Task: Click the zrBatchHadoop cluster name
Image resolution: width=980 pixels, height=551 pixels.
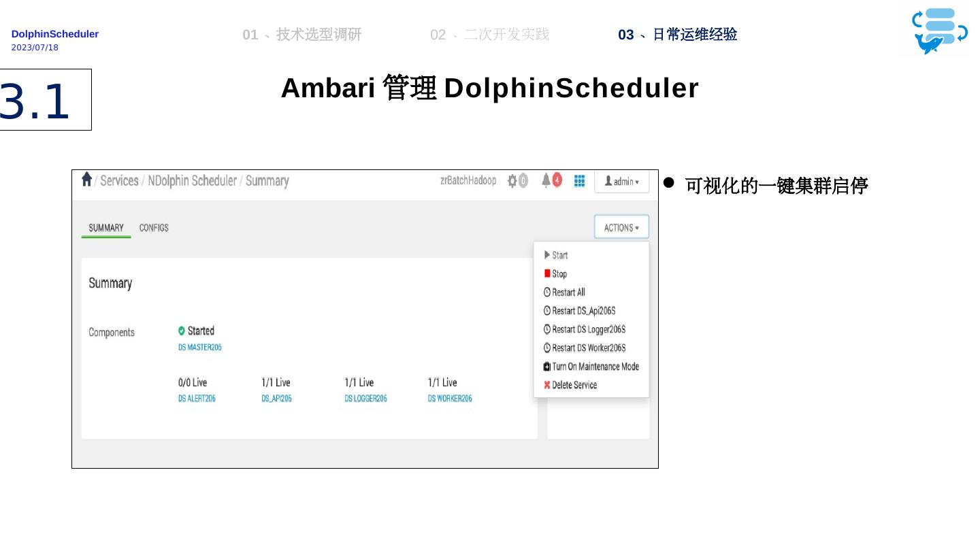Action: coord(468,181)
